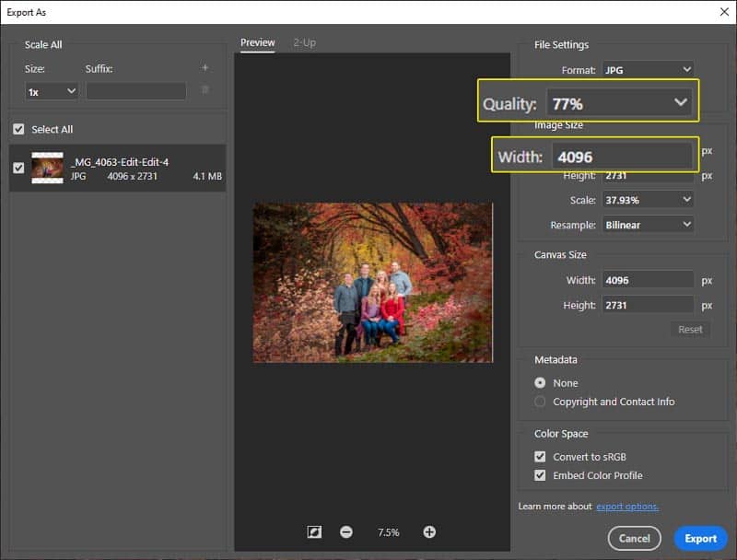Add a new scale size with plus icon
The image size is (737, 560).
205,67
